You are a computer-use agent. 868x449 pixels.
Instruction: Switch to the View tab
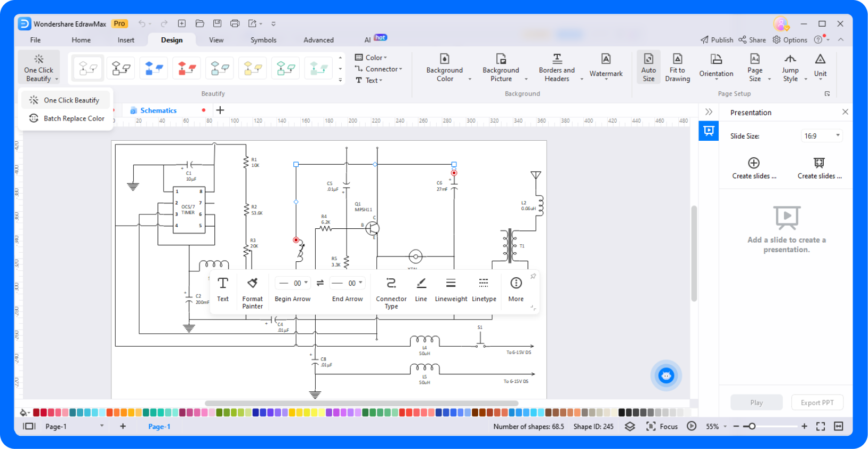click(x=216, y=40)
